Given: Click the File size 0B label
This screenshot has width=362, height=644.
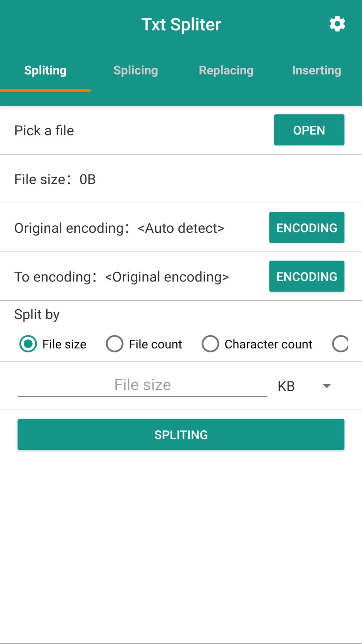Looking at the screenshot, I should 55,179.
